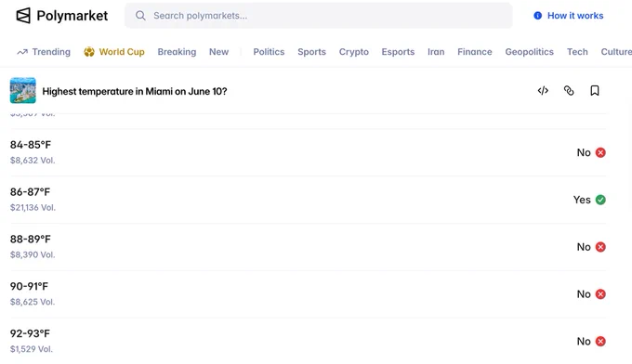
Task: Click the red X icon for 84-85°F
Action: coord(600,152)
